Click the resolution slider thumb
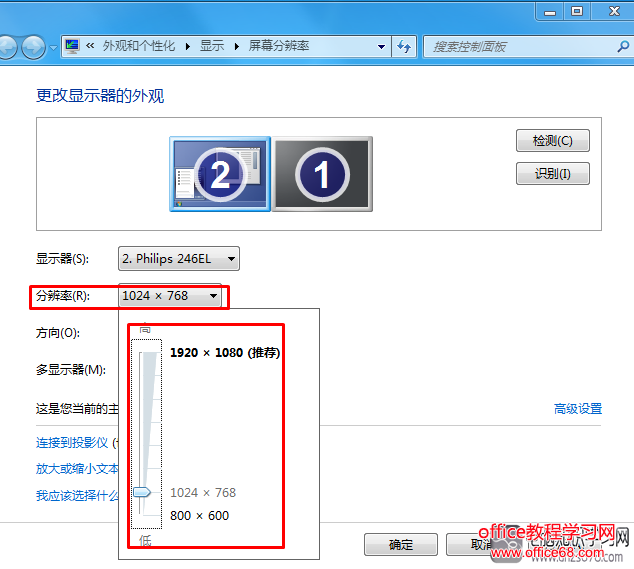This screenshot has width=634, height=569. [142, 492]
